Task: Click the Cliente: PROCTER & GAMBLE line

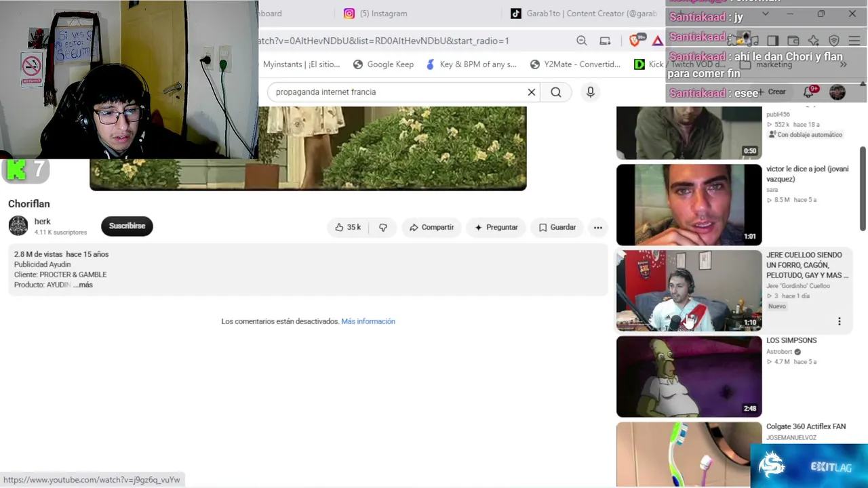Action: 60,274
